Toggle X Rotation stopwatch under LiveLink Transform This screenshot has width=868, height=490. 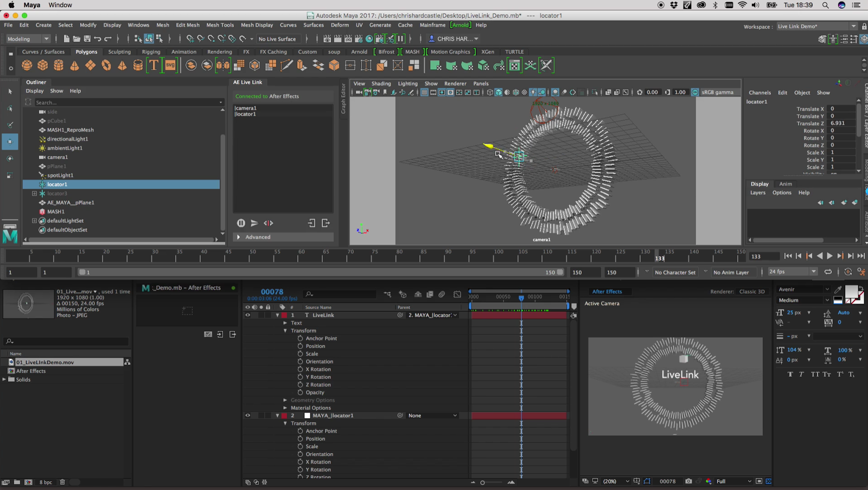pos(300,369)
